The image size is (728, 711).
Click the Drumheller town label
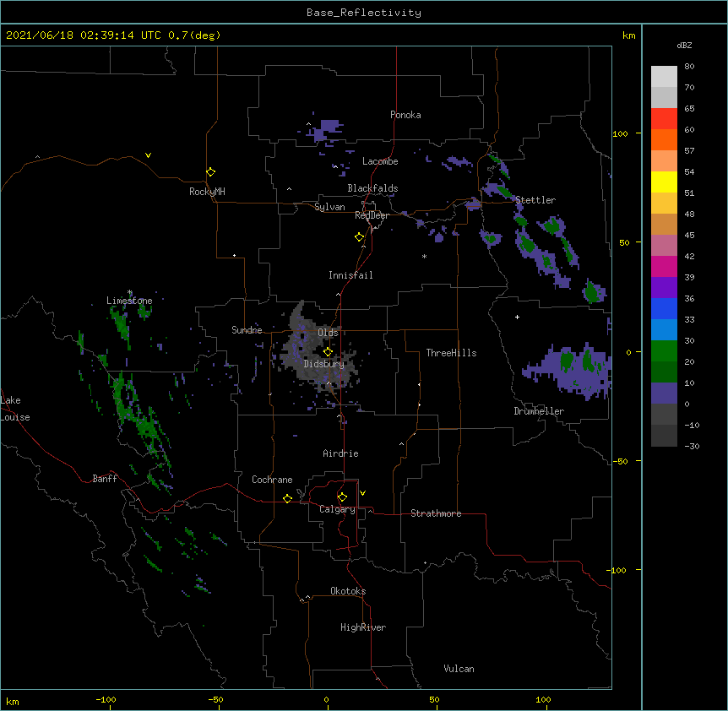[539, 411]
